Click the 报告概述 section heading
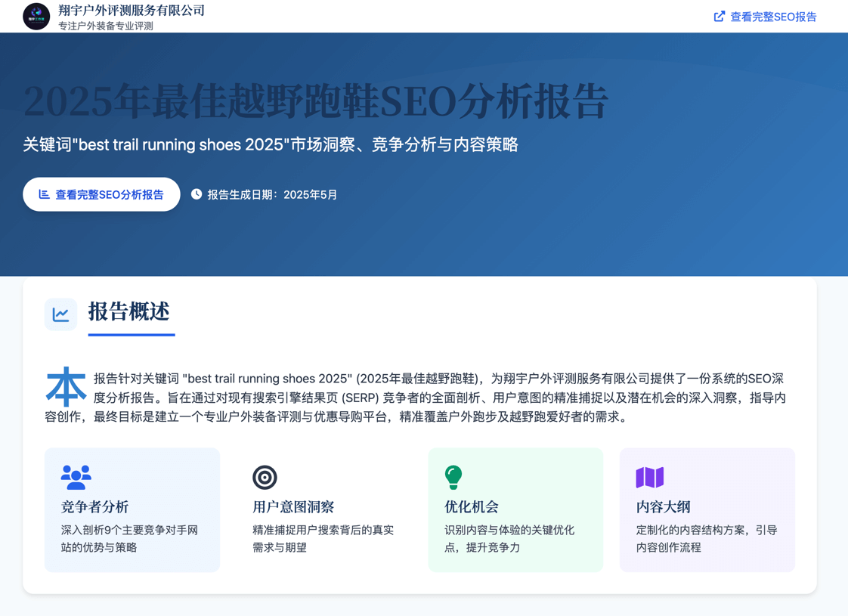848x616 pixels. coord(129,311)
